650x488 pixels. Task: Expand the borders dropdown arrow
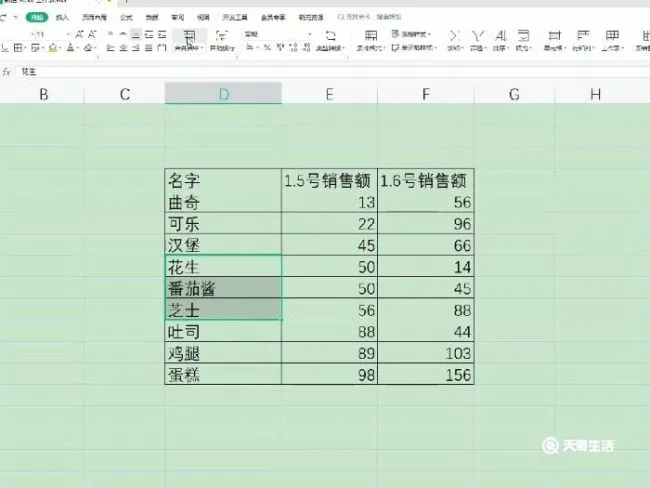click(25, 49)
